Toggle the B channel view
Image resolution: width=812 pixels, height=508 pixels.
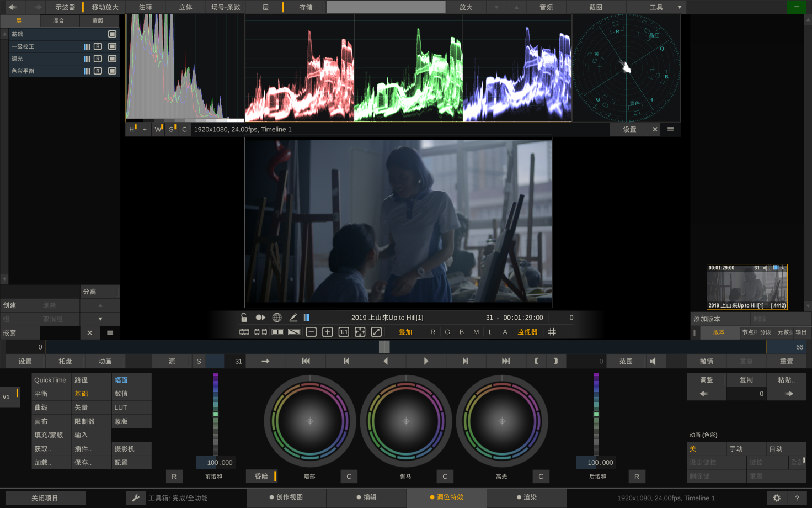pyautogui.click(x=462, y=332)
